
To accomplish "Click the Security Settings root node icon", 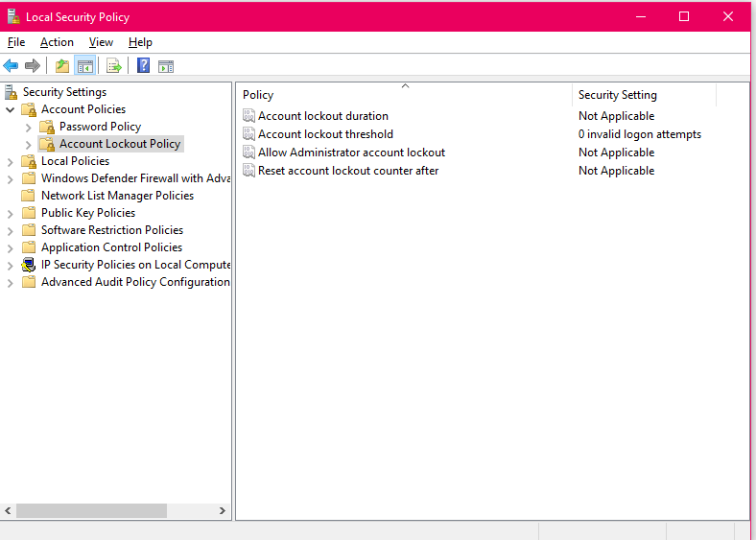I will [11, 92].
